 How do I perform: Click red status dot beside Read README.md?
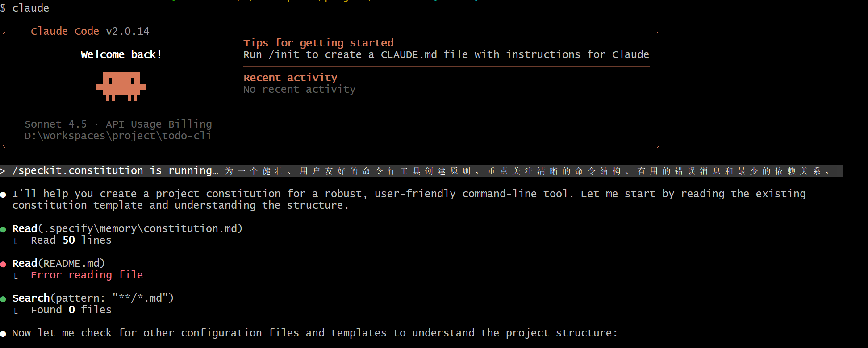point(4,264)
